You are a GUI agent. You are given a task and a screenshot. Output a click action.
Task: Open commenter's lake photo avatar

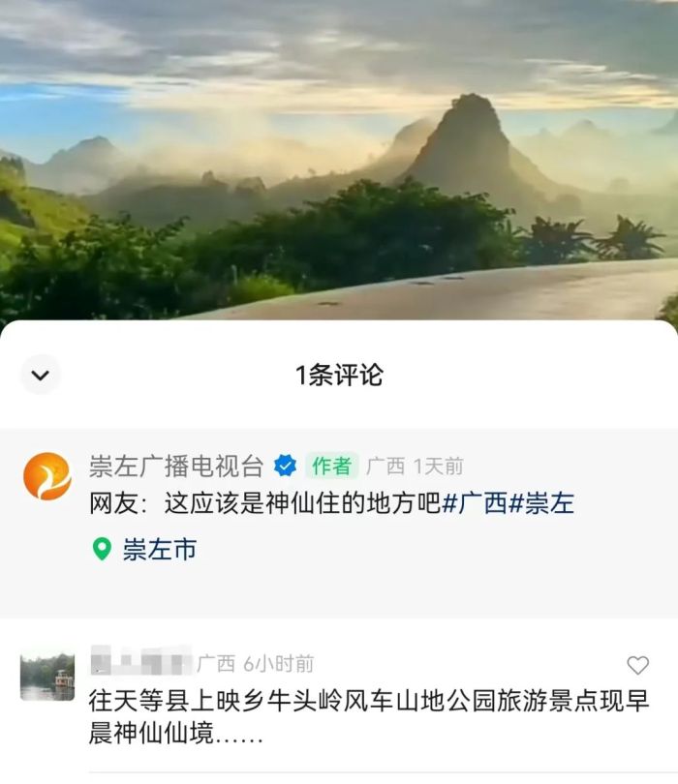[47, 678]
